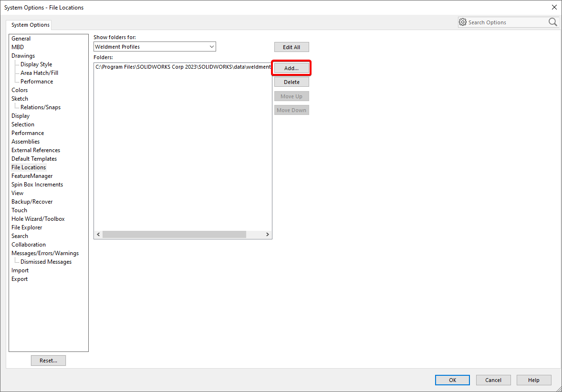
Task: Select Colors in options tree
Action: (20, 90)
